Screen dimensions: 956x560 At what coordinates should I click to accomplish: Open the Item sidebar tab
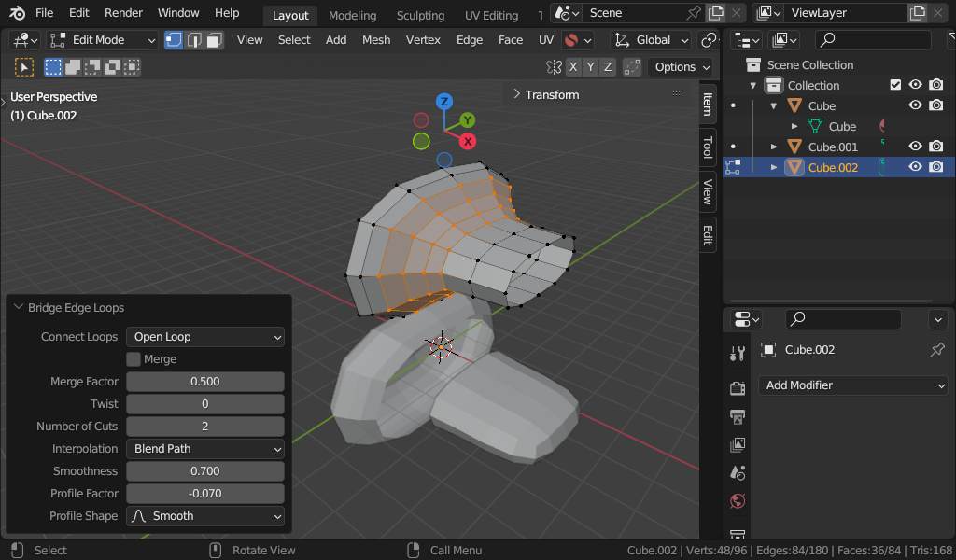click(708, 104)
